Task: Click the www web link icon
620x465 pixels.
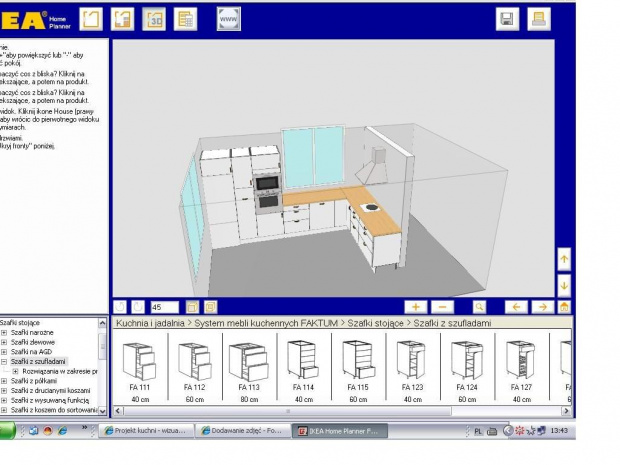Action: (228, 19)
